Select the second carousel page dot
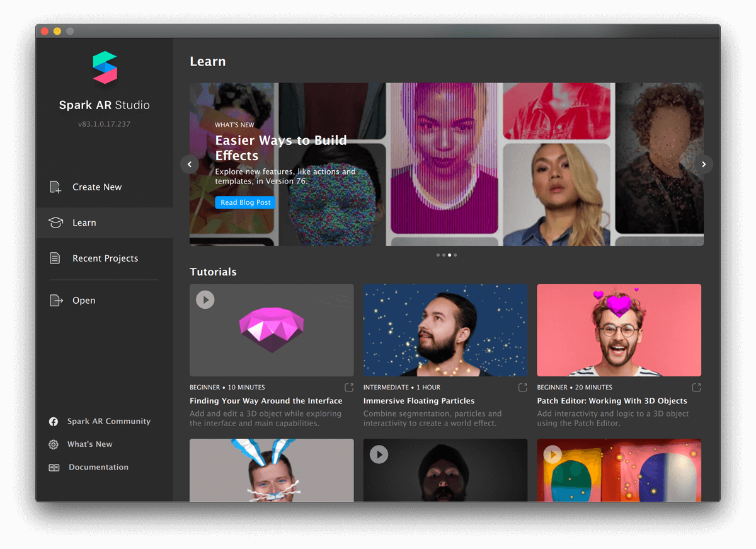756x549 pixels. pyautogui.click(x=444, y=255)
